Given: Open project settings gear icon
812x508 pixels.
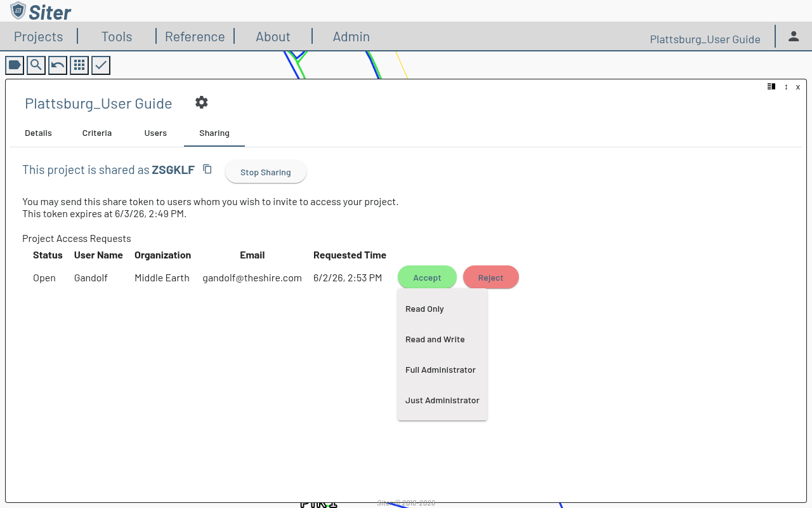Looking at the screenshot, I should (x=202, y=102).
